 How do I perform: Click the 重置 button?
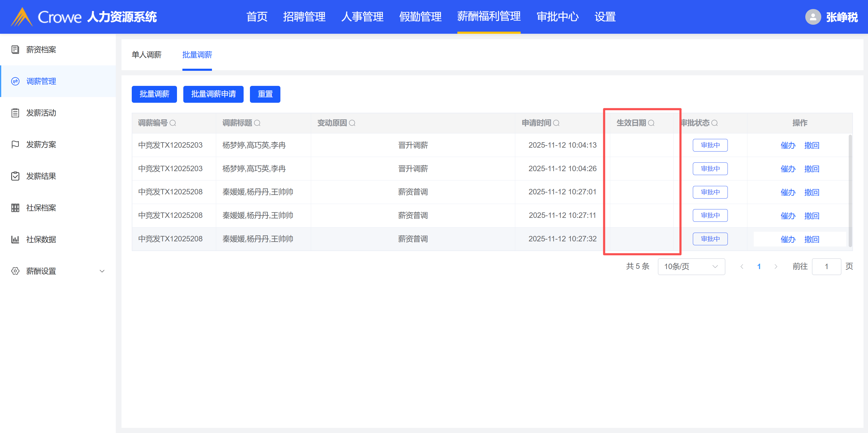pyautogui.click(x=265, y=94)
